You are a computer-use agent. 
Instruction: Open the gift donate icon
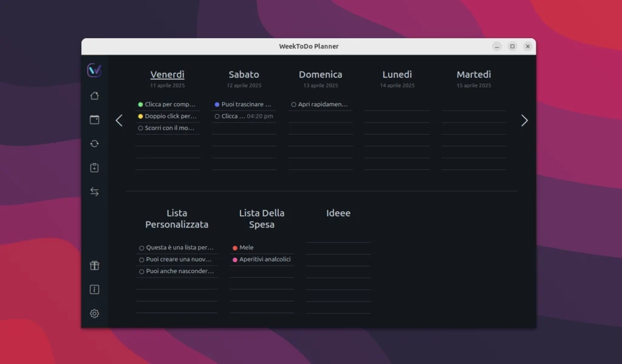click(94, 266)
